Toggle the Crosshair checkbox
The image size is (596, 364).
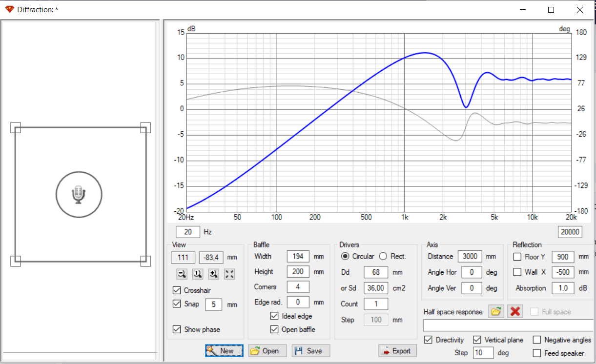pos(177,290)
